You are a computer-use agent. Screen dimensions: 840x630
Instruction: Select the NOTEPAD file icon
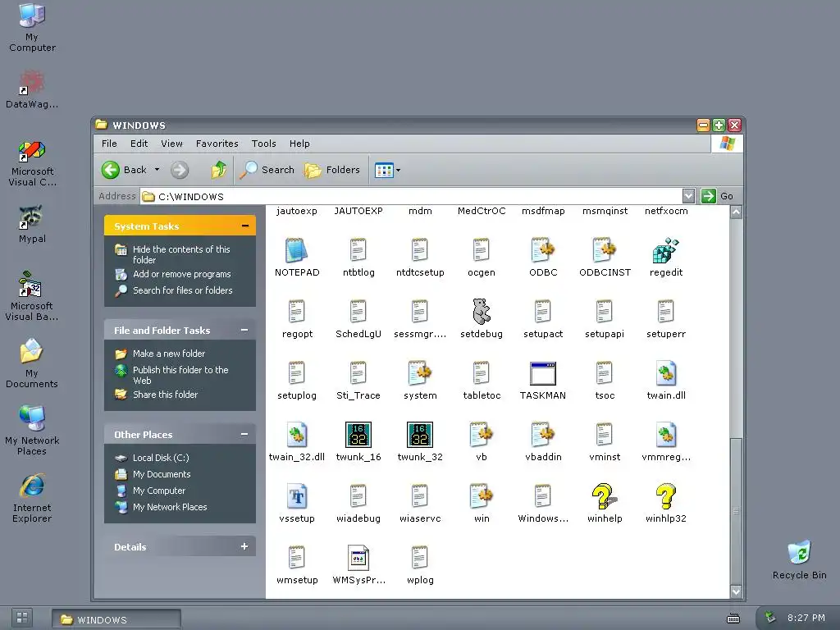pos(297,251)
